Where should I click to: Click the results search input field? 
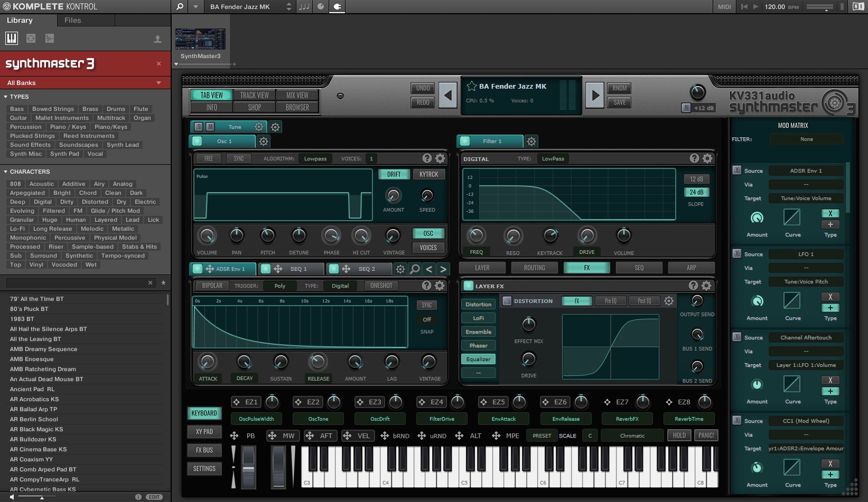click(80, 283)
